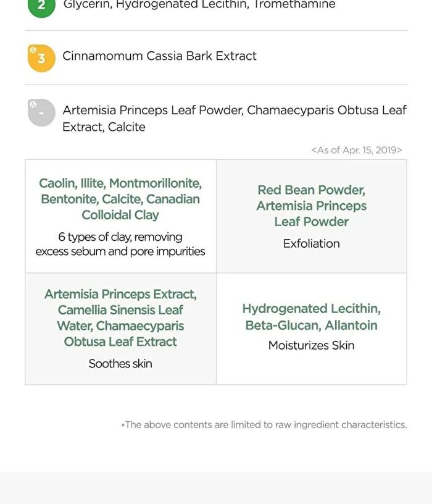432x504 pixels.
Task: Click the 'Moisturizes Skin' label
Action: pyautogui.click(x=311, y=345)
